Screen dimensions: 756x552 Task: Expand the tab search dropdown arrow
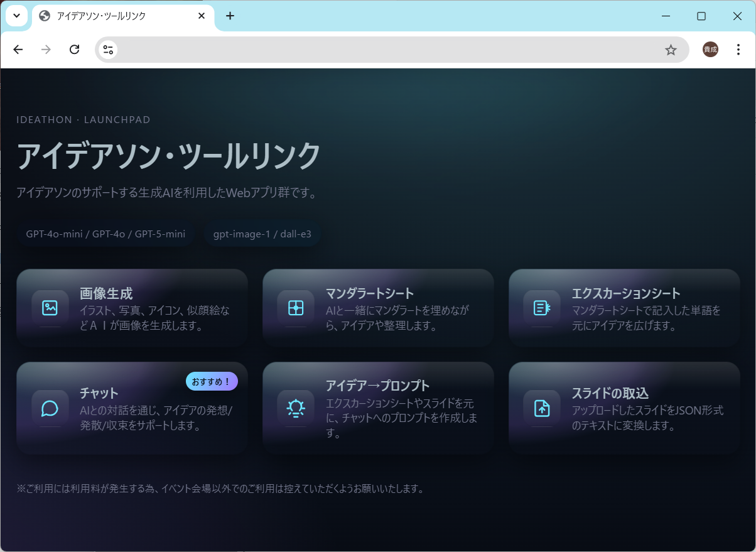(16, 16)
